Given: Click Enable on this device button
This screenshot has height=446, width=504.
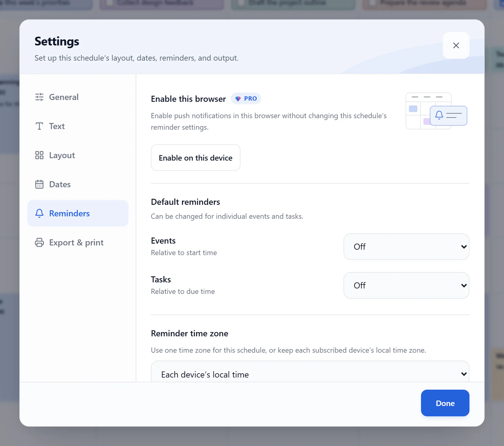Looking at the screenshot, I should click(196, 158).
